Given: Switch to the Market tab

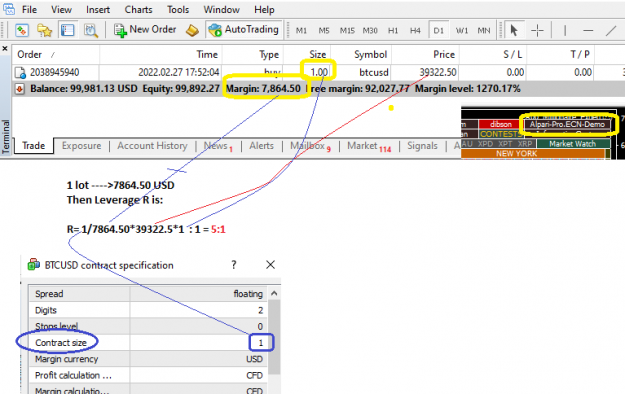Looking at the screenshot, I should (x=369, y=146).
